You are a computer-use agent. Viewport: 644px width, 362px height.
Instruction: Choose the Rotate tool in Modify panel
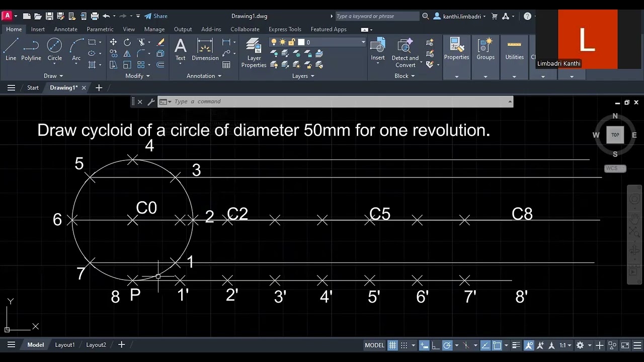tap(127, 42)
